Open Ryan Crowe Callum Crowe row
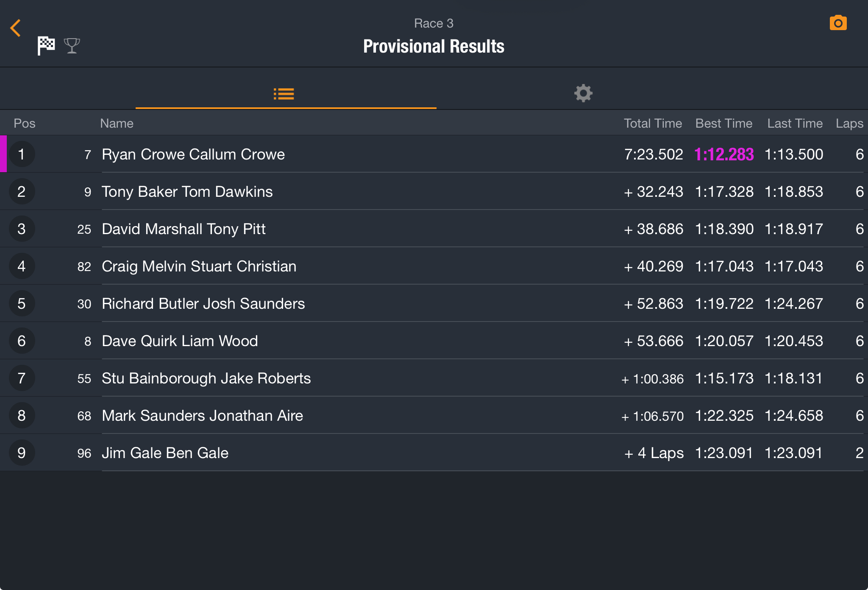868x590 pixels. [434, 154]
